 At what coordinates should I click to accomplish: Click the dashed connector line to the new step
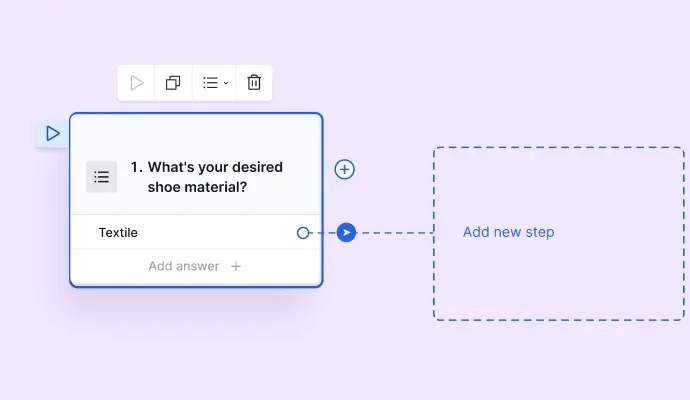pos(395,233)
